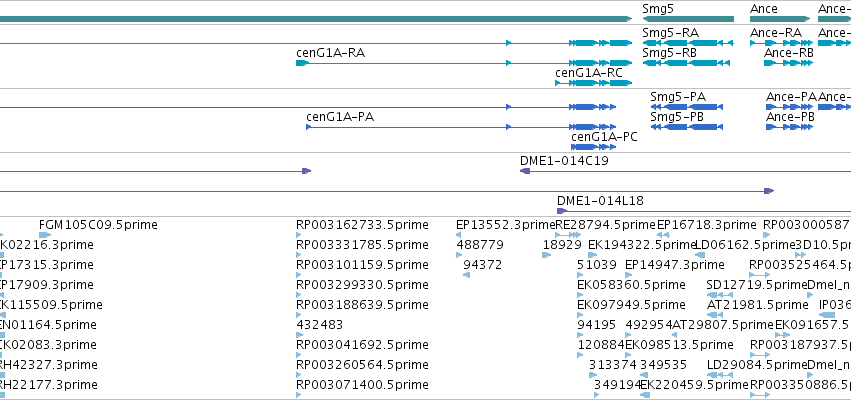Select the Ance-PB protein label
851x400 pixels.
[790, 117]
